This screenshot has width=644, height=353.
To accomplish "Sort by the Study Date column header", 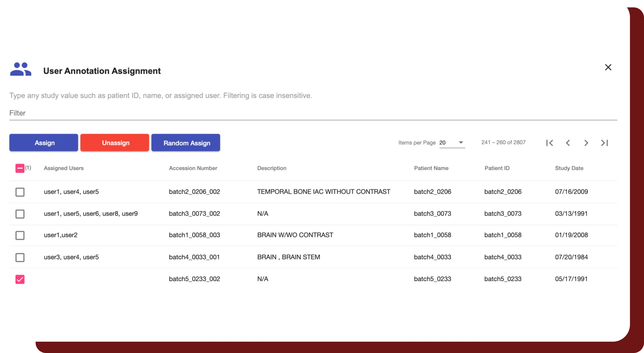I will click(569, 168).
